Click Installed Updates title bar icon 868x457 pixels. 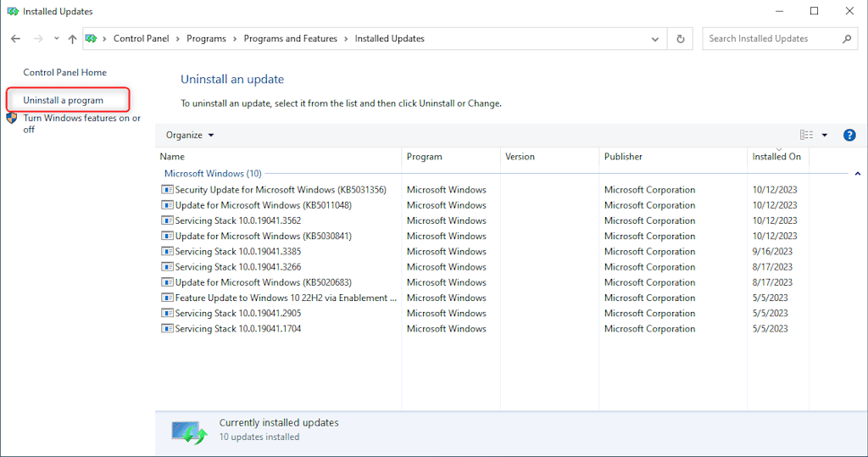(13, 12)
